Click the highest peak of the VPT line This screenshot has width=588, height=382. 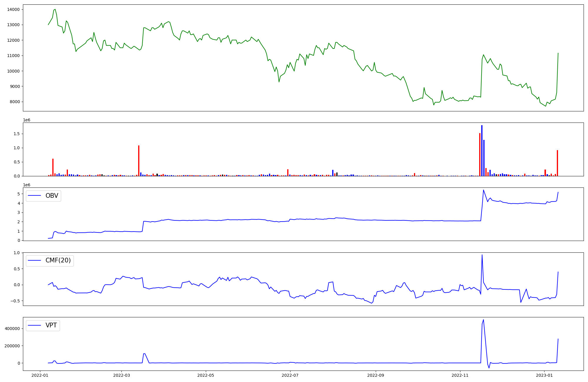click(x=483, y=320)
